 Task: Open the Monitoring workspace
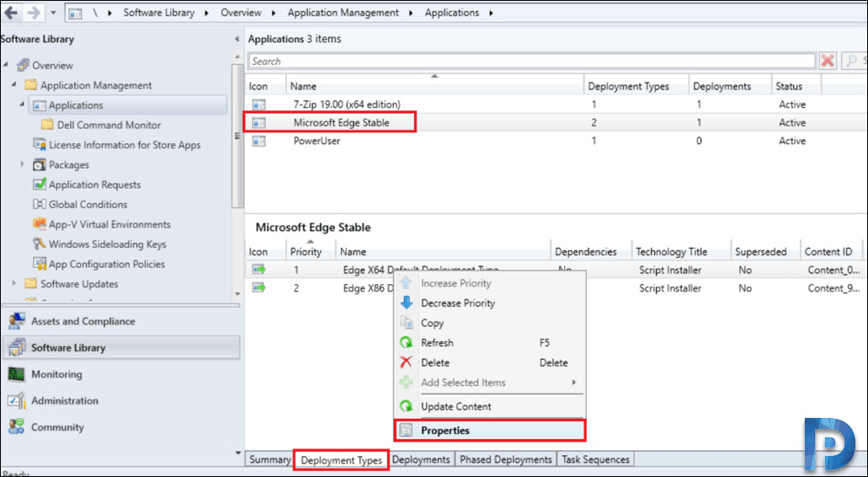(121, 374)
